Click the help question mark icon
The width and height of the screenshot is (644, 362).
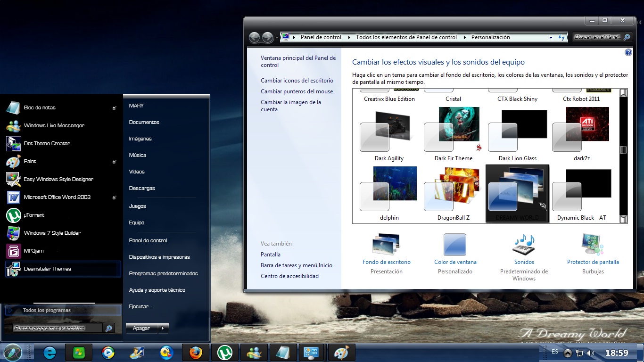point(628,53)
